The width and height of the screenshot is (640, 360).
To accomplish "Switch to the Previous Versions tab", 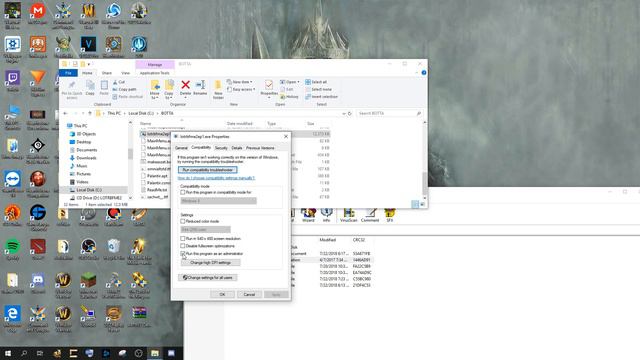I will coord(260,148).
